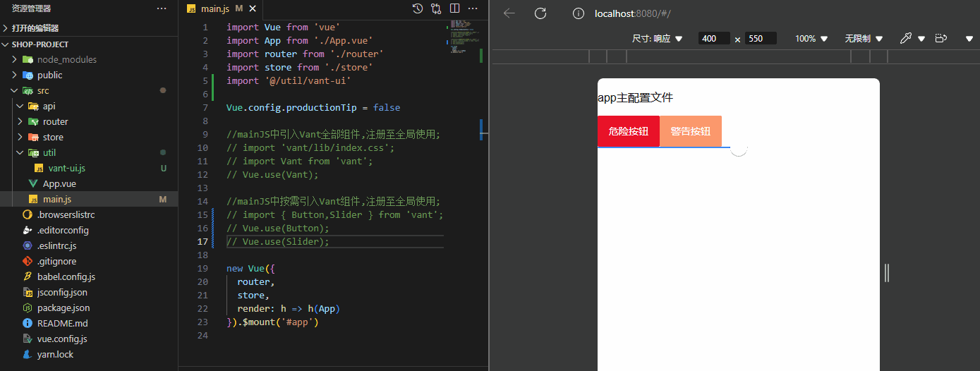The width and height of the screenshot is (980, 371).
Task: Select main.js in the file tree
Action: click(x=89, y=199)
